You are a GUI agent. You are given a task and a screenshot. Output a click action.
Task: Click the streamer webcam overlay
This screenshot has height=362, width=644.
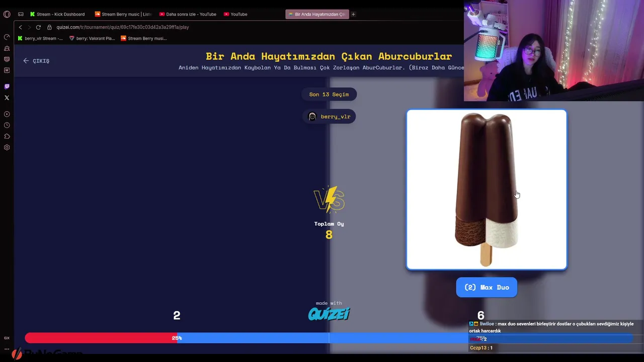tap(553, 50)
